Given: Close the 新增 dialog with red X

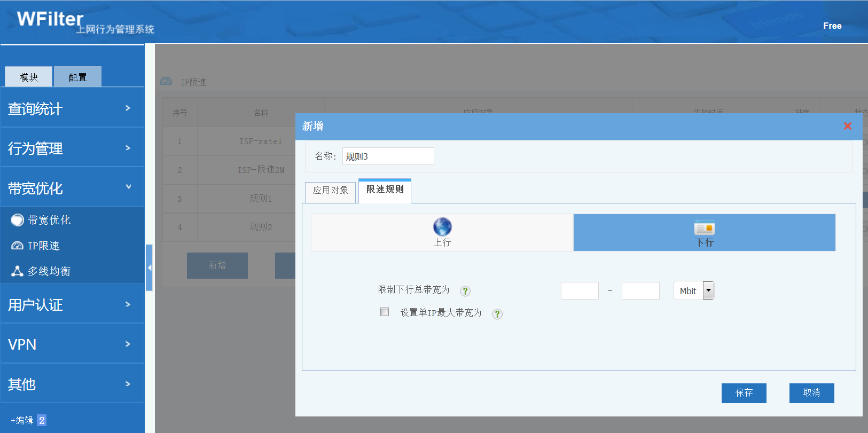Looking at the screenshot, I should (847, 126).
